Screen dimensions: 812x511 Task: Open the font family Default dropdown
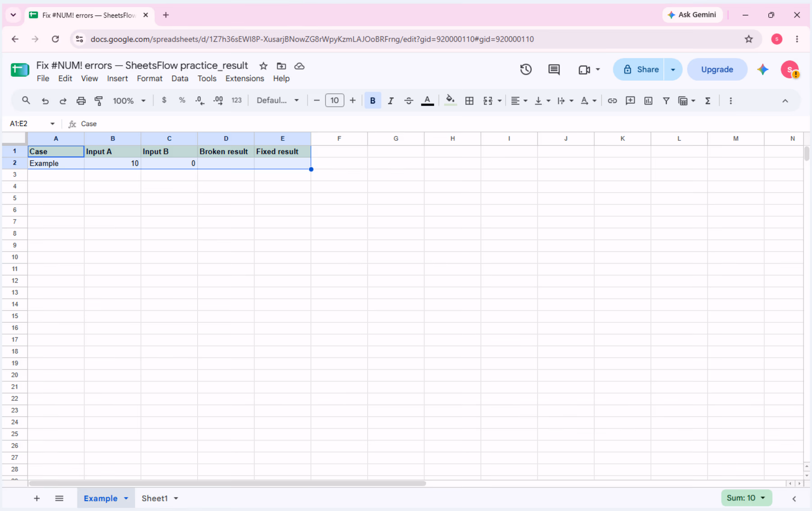[x=277, y=100]
